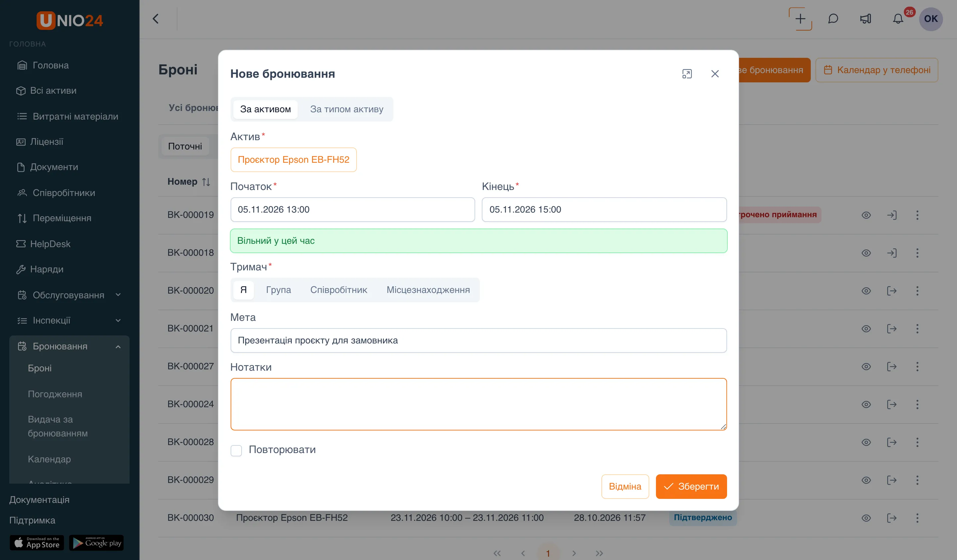The width and height of the screenshot is (957, 560).
Task: Open the plus quick-add icon
Action: (x=800, y=19)
